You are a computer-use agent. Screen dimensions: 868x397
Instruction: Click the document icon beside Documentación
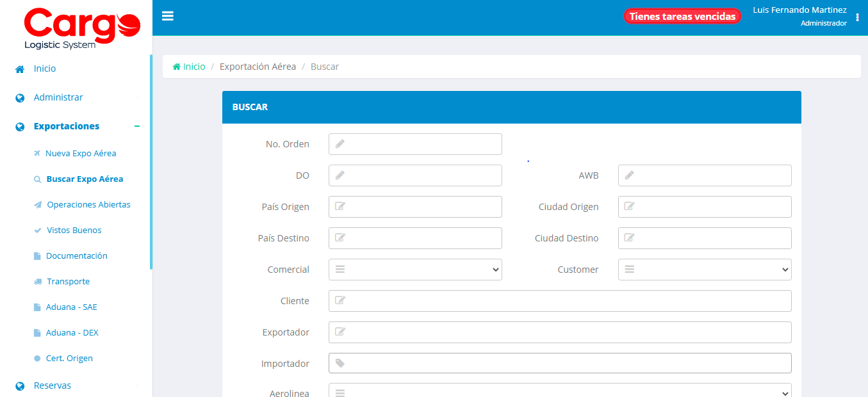click(x=37, y=255)
